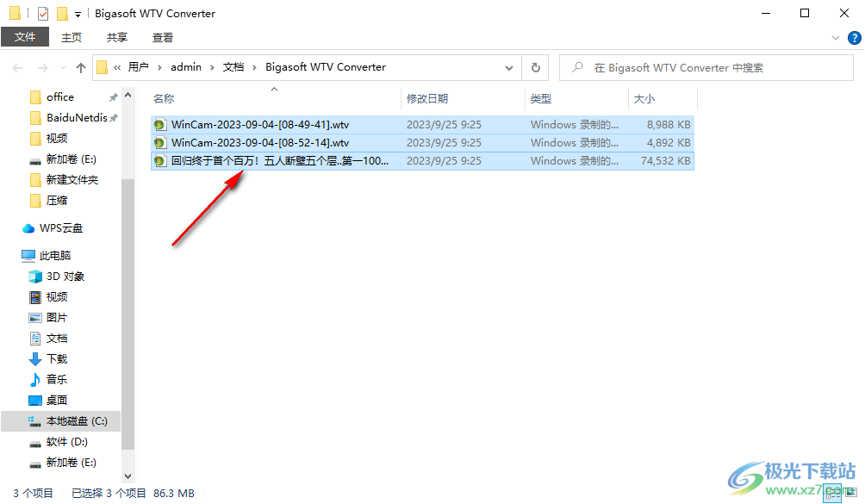
Task: Click the Back navigation arrow
Action: 17,68
